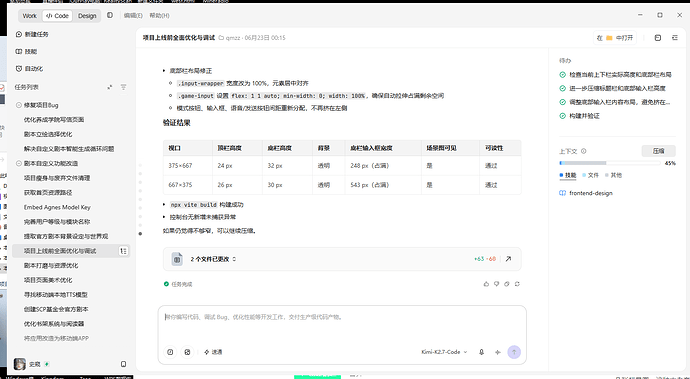Copy the response with the copy icon
Screen dimensions: 690x379
click(506, 284)
